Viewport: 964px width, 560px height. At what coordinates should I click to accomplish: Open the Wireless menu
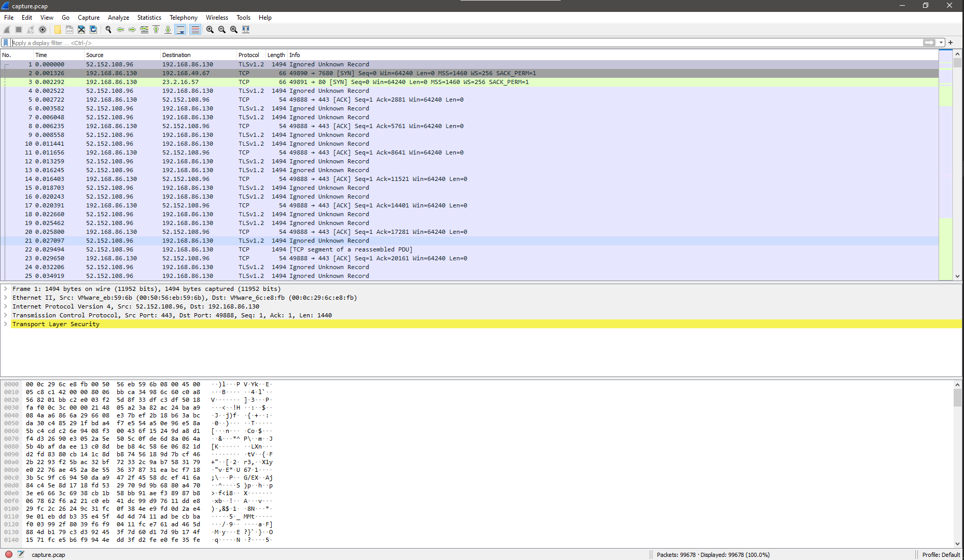217,17
